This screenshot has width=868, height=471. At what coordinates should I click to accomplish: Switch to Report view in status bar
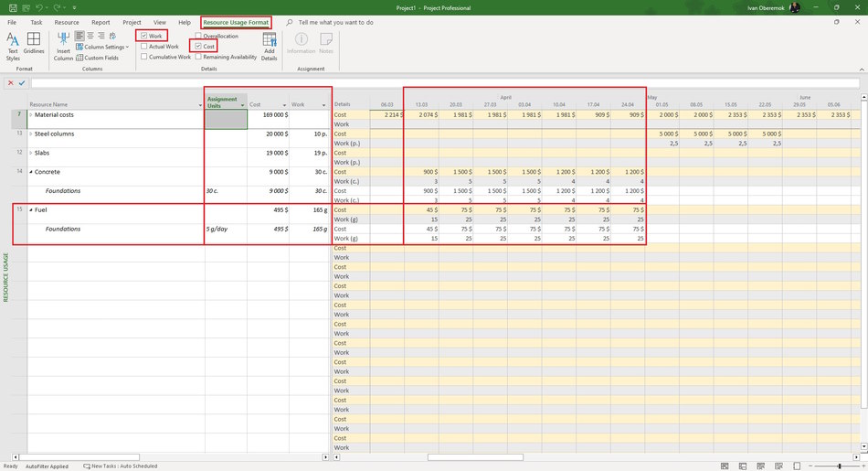[x=797, y=466]
